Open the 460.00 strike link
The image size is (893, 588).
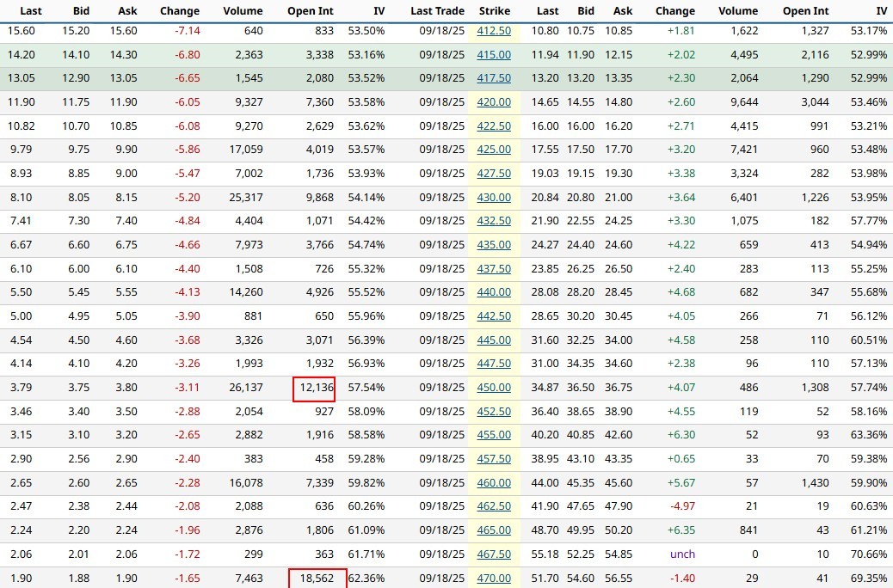[x=494, y=483]
